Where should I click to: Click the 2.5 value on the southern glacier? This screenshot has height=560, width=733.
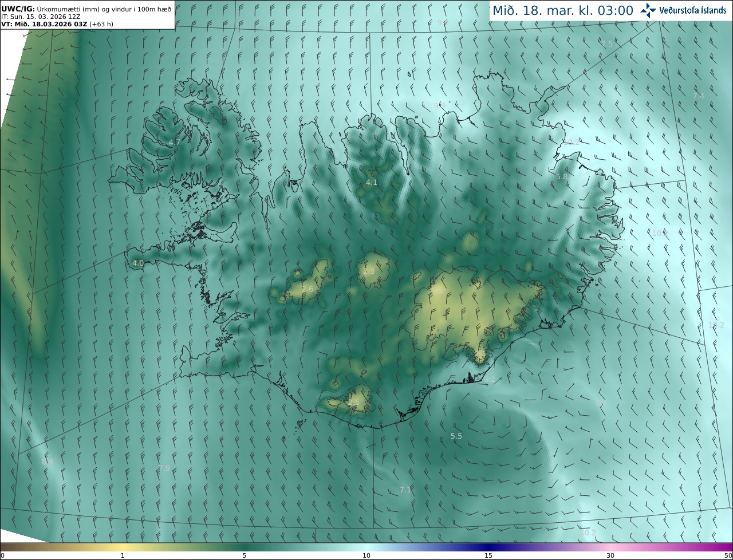tap(353, 403)
